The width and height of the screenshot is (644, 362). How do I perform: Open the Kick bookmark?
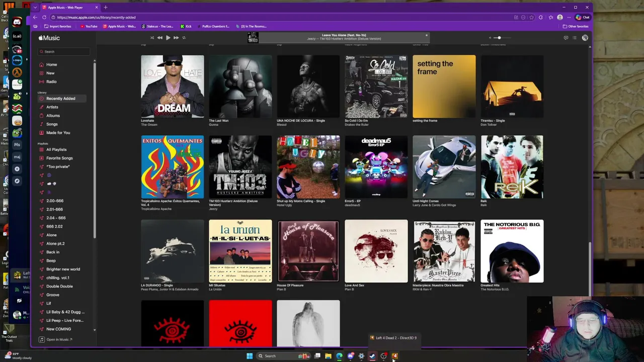coord(186,26)
